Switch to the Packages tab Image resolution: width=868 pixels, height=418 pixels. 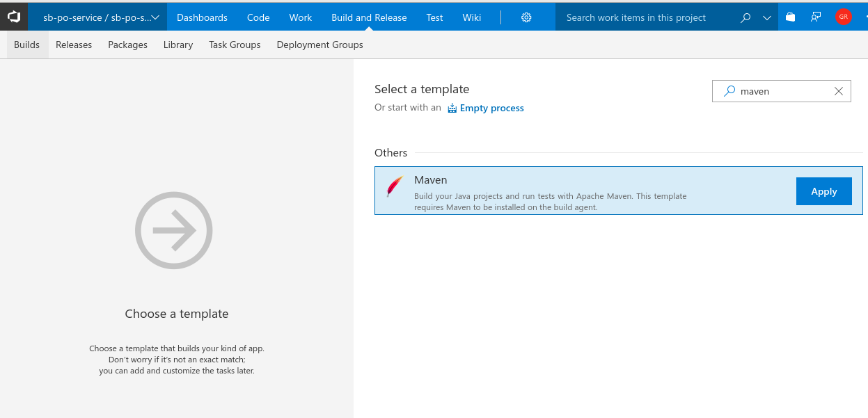tap(128, 45)
